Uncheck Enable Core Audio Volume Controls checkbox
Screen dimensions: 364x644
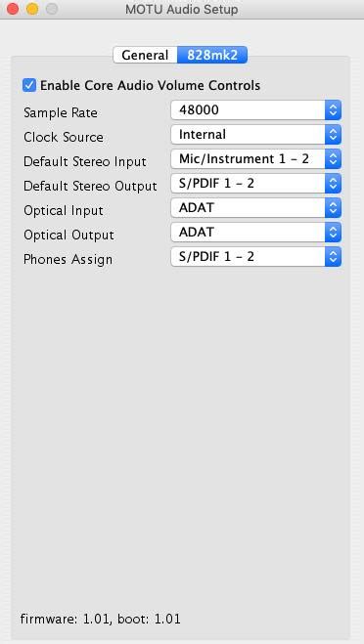[x=29, y=85]
